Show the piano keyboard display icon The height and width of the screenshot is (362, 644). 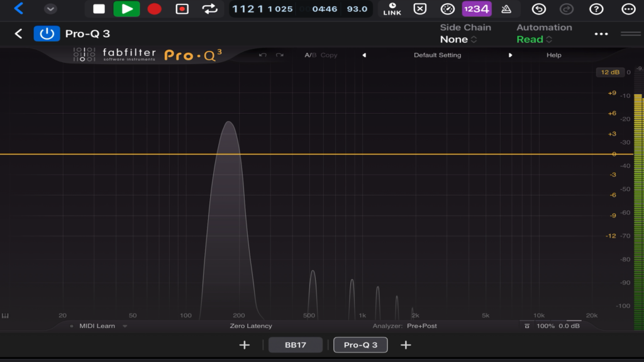(x=6, y=315)
